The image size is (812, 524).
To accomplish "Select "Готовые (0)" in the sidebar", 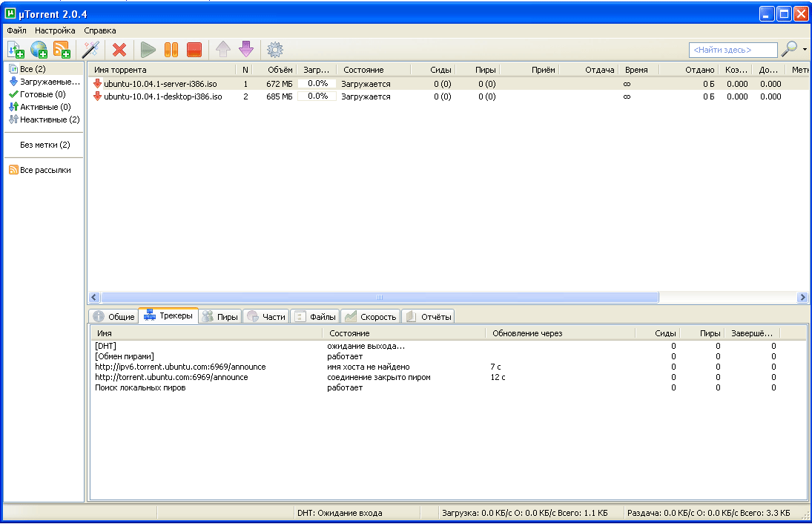I will pyautogui.click(x=42, y=94).
